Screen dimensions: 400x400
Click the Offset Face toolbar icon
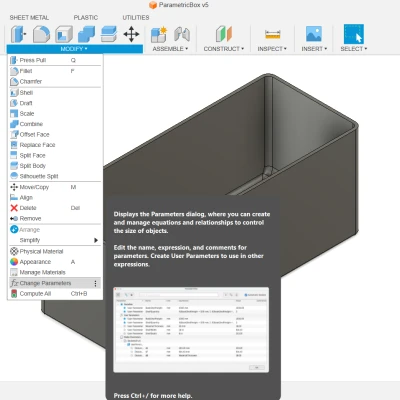tap(109, 34)
